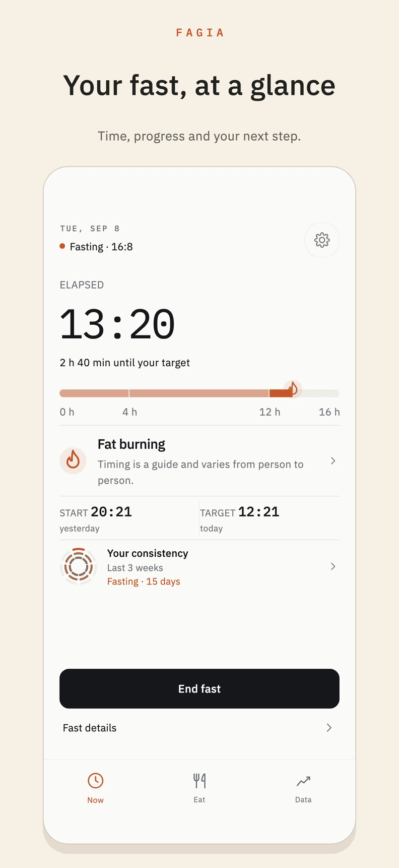Viewport: 399px width, 868px height.
Task: Expand Your consistency chevron arrow
Action: click(x=333, y=566)
